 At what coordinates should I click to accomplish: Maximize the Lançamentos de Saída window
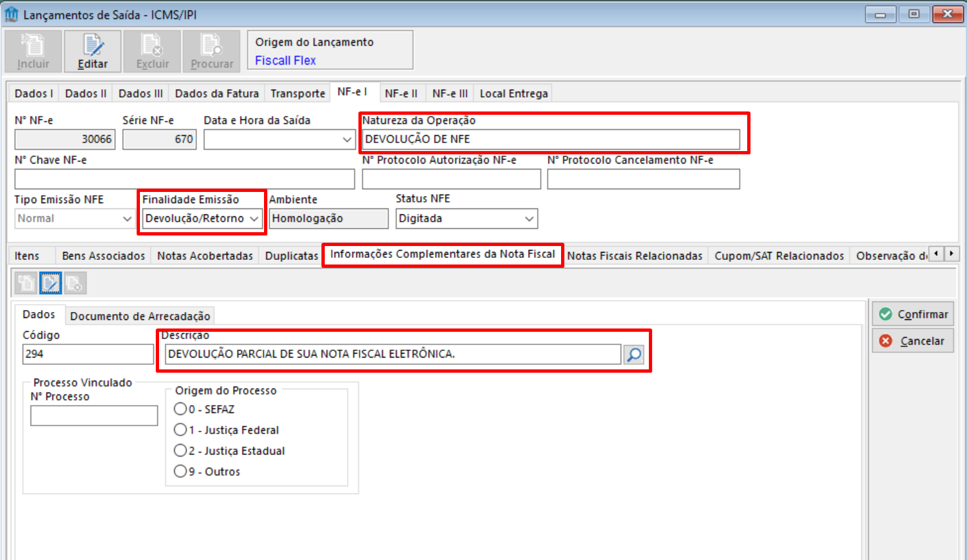coord(914,14)
